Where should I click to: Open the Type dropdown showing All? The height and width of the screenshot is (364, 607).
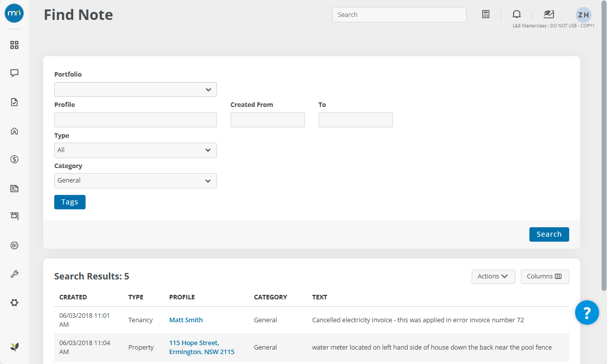(x=135, y=150)
